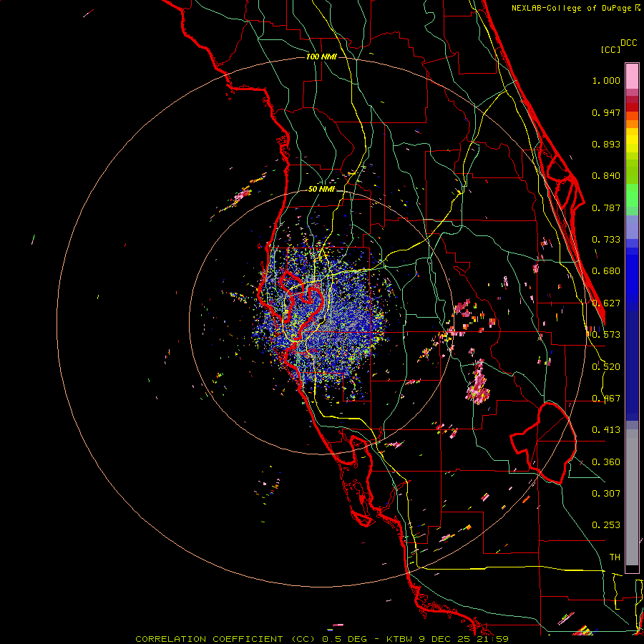Click the DCC product label
This screenshot has height=644, width=644.
[x=628, y=43]
